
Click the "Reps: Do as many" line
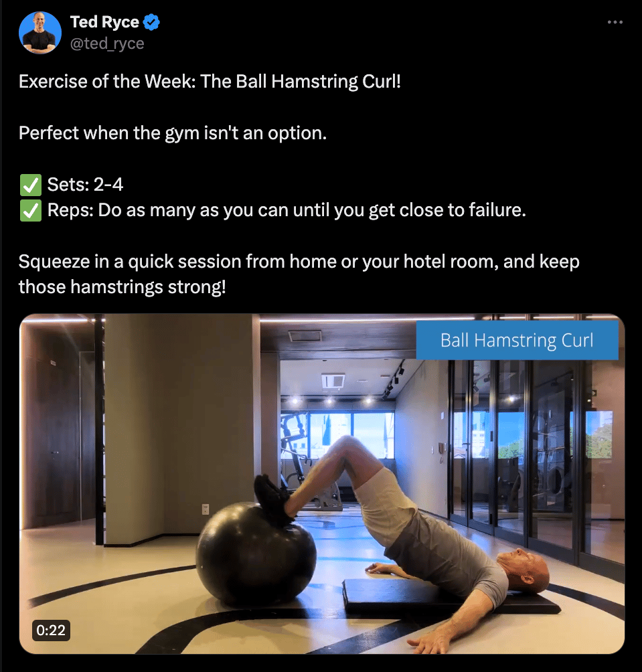click(287, 210)
